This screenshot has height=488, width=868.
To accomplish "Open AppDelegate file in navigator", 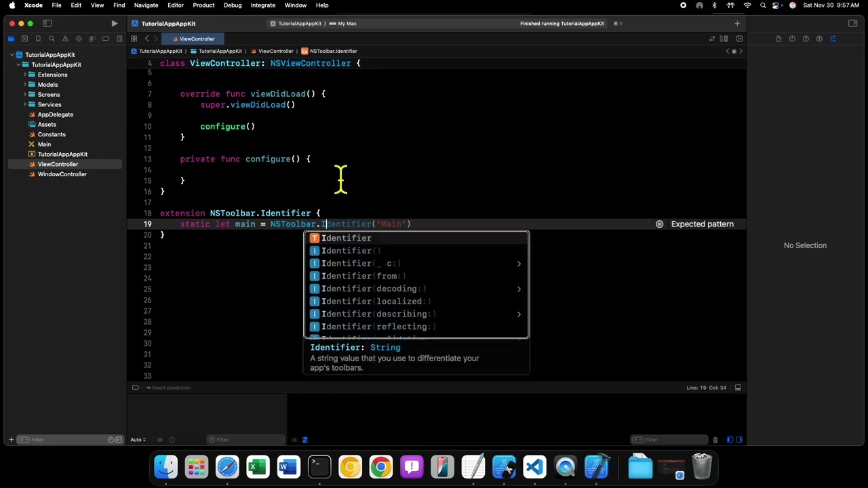I will tap(55, 115).
